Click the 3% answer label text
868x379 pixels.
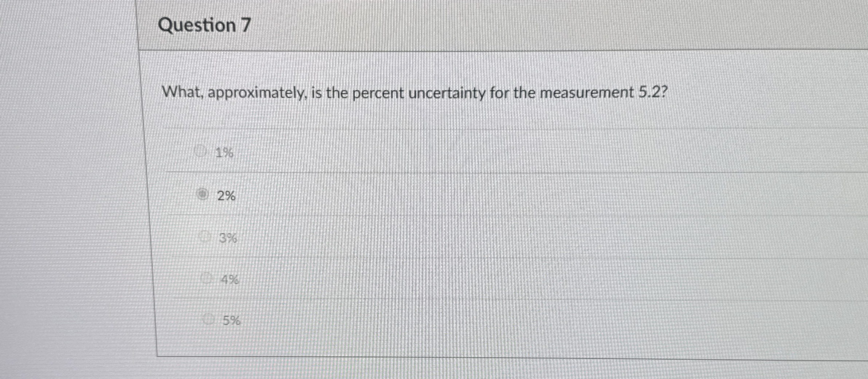coord(228,238)
